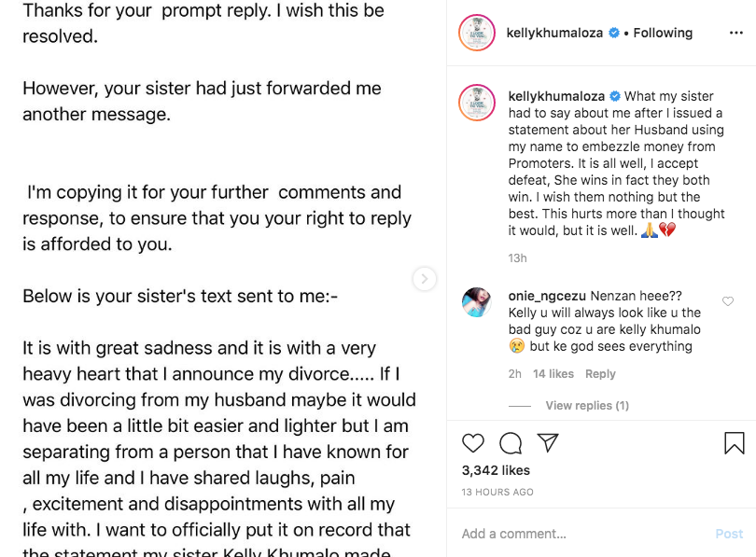Click the Add a comment field

[x=579, y=534]
